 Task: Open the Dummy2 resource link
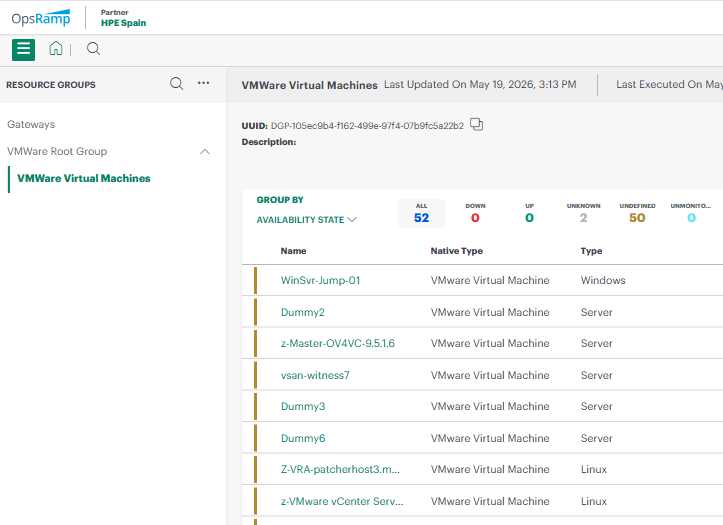302,312
